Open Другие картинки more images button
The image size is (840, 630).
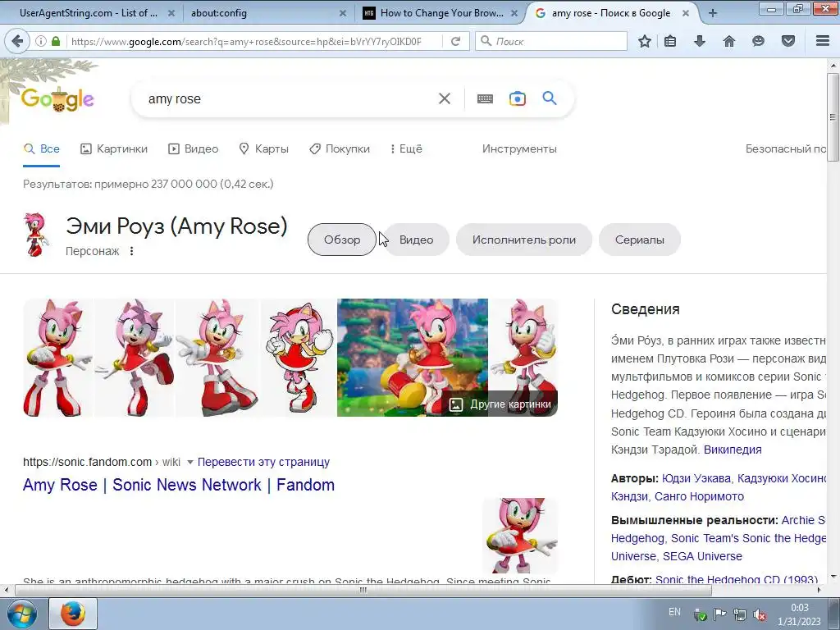pos(500,404)
